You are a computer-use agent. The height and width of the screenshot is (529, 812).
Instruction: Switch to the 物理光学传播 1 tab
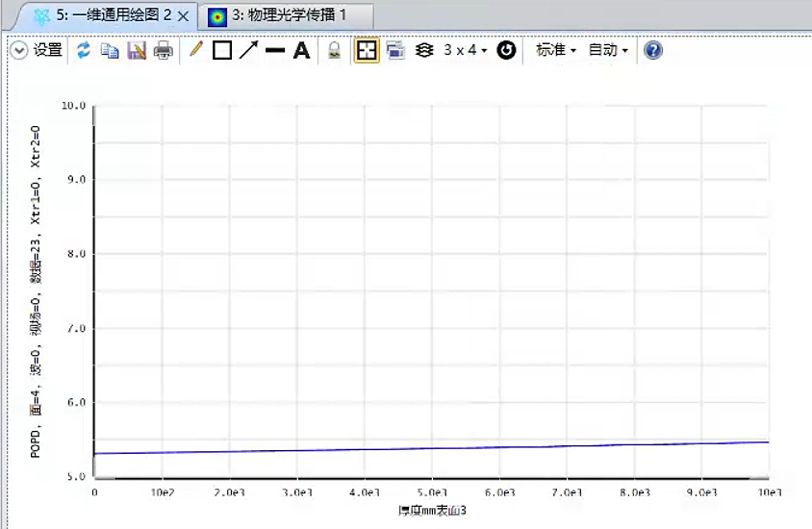pyautogui.click(x=289, y=15)
